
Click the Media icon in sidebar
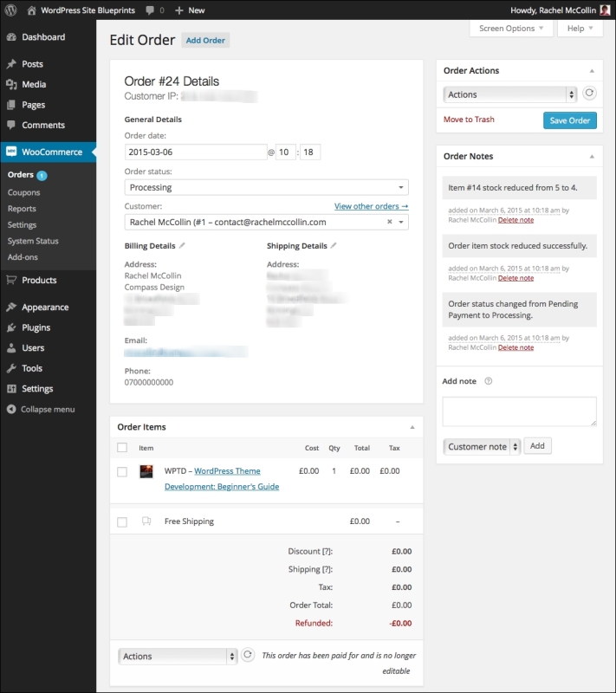click(11, 84)
